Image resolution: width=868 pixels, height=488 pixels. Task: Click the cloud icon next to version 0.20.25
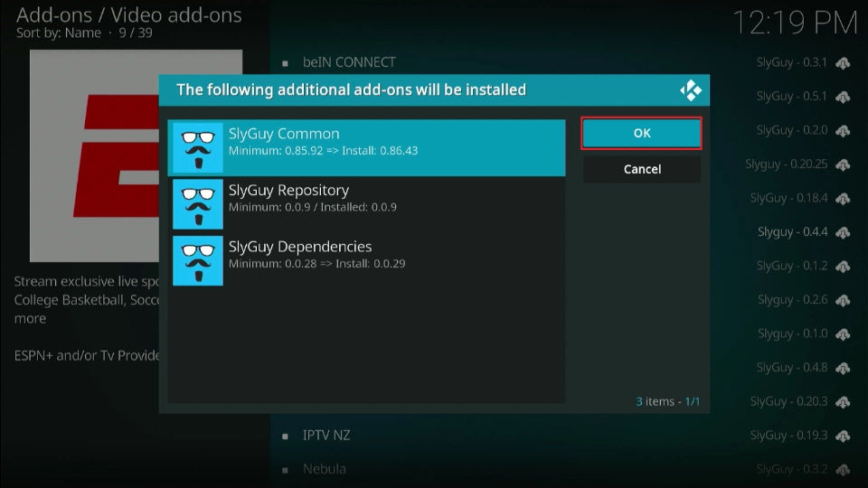[843, 164]
